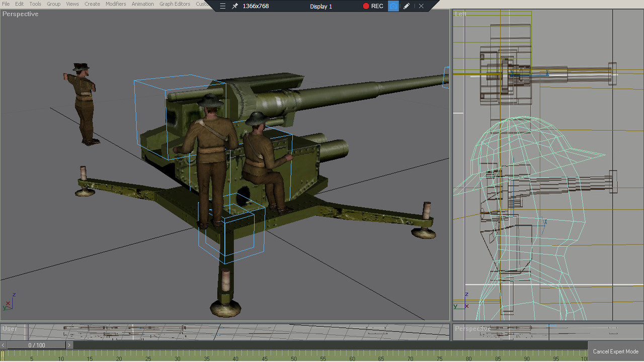Open the recorder hamburger menu icon

(223, 6)
